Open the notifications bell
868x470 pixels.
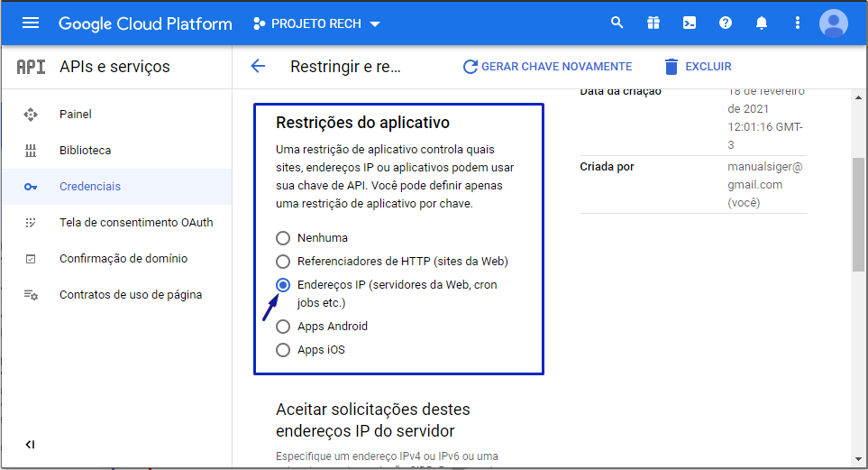[762, 23]
